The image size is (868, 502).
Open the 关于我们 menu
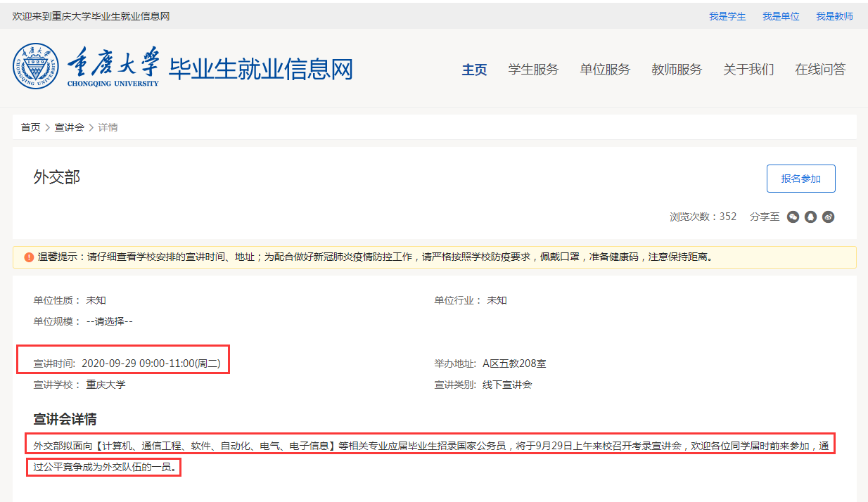748,70
